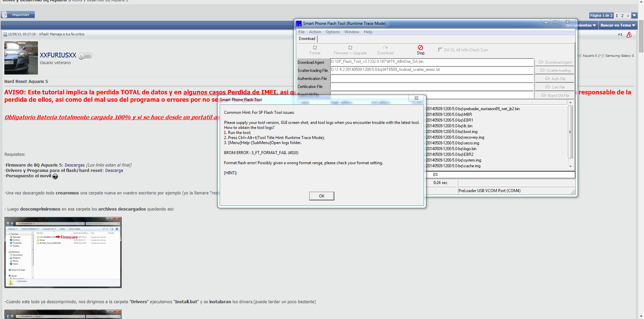The width and height of the screenshot is (644, 319).
Task: Open the File menu
Action: point(302,32)
